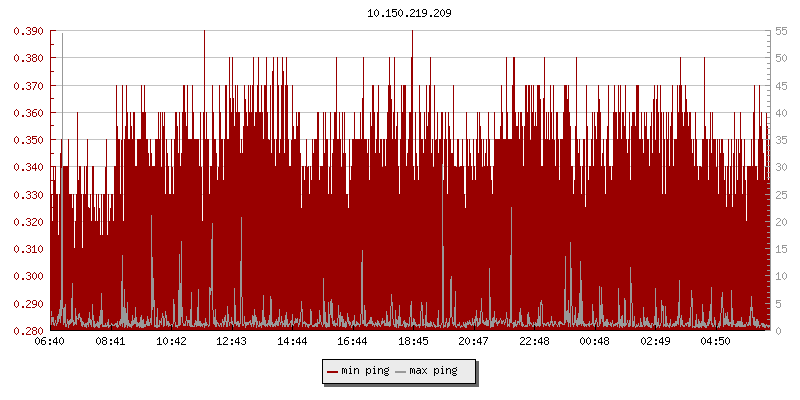Select the 'max ping' legend label
The height and width of the screenshot is (400, 800).
coord(433,371)
